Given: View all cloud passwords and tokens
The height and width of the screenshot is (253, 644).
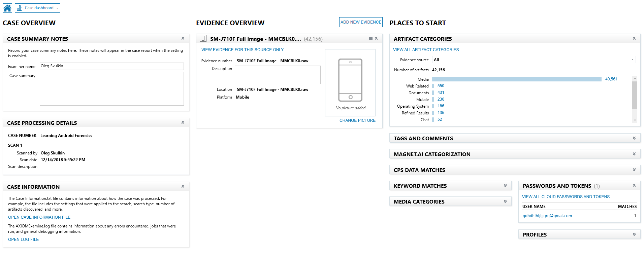Looking at the screenshot, I should 566,197.
